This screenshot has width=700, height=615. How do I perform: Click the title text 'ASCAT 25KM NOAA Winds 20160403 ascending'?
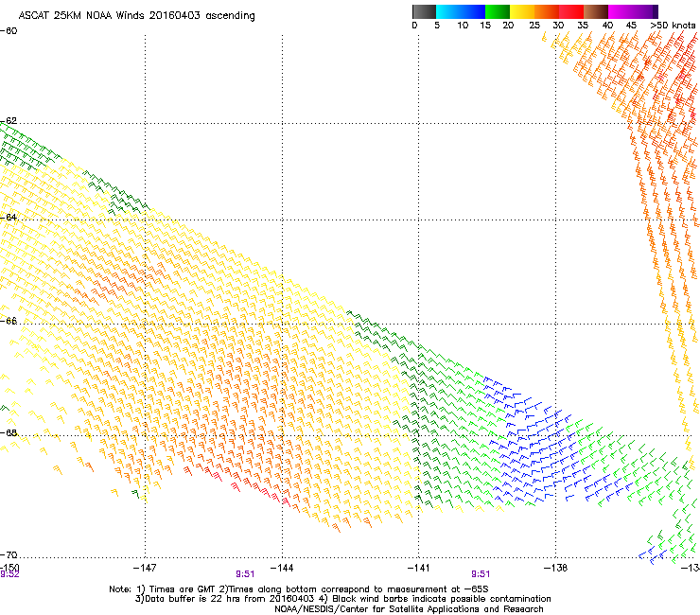point(136,16)
